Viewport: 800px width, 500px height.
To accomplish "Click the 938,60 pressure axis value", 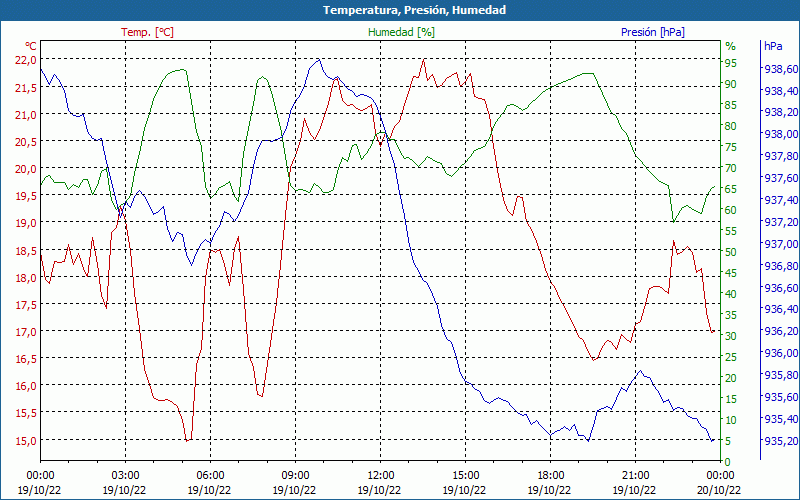I will [x=781, y=69].
